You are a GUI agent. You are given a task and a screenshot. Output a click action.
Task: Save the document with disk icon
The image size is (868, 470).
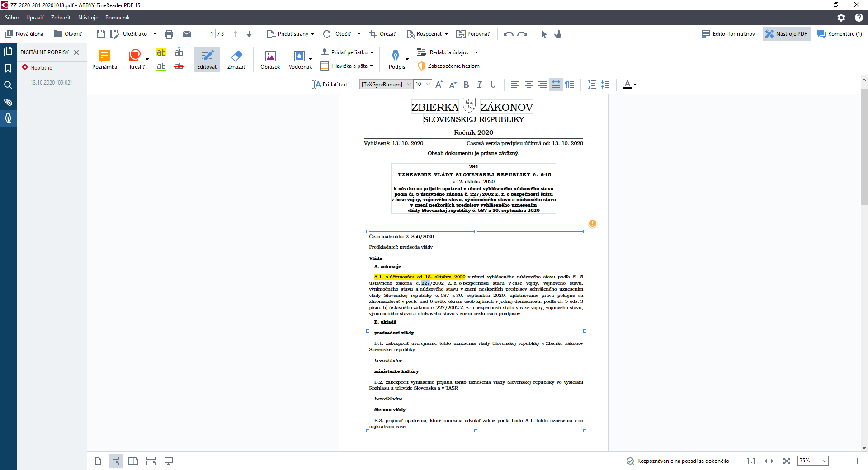pos(100,34)
